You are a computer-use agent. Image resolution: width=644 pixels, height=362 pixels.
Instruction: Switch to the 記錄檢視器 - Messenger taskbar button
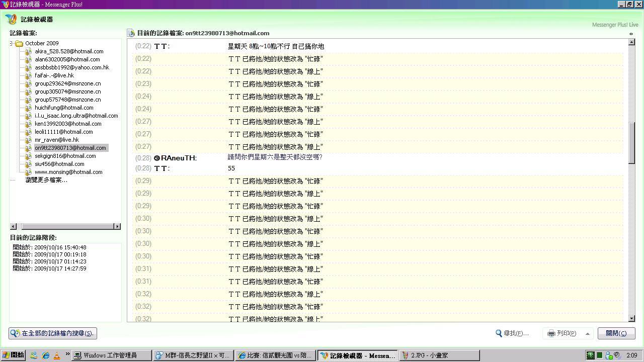point(357,355)
